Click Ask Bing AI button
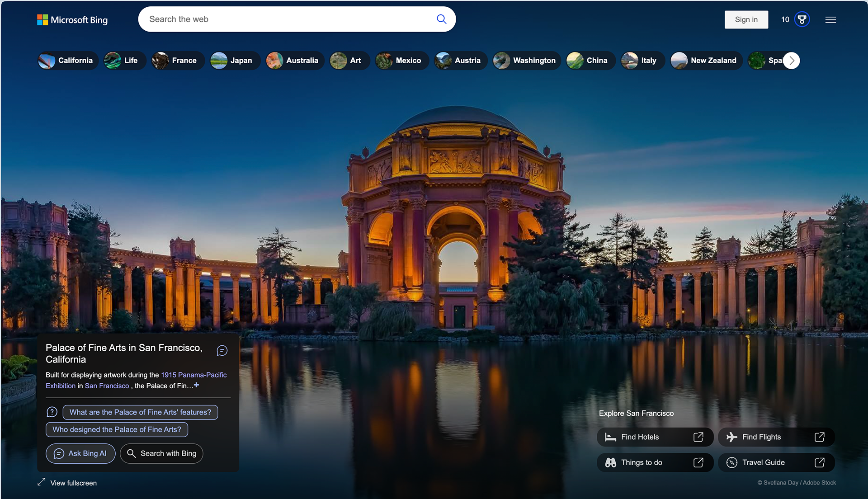Image resolution: width=868 pixels, height=499 pixels. click(80, 453)
